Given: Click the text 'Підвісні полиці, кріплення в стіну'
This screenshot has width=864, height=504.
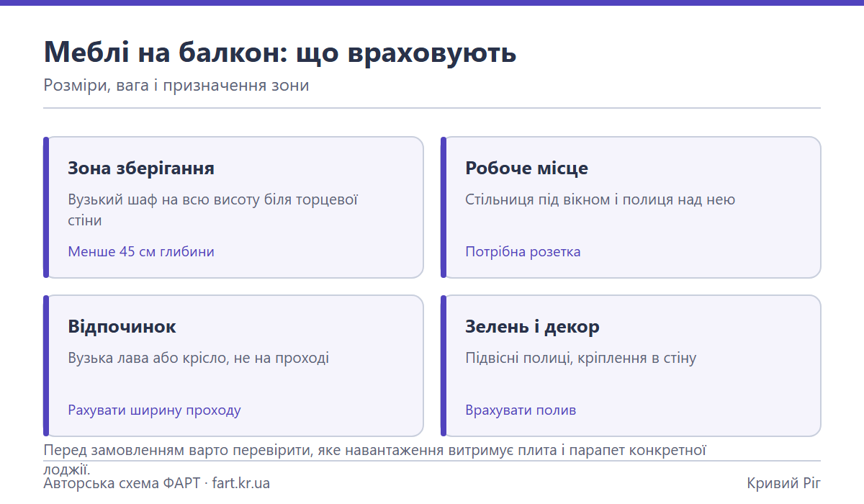Looking at the screenshot, I should tap(581, 358).
